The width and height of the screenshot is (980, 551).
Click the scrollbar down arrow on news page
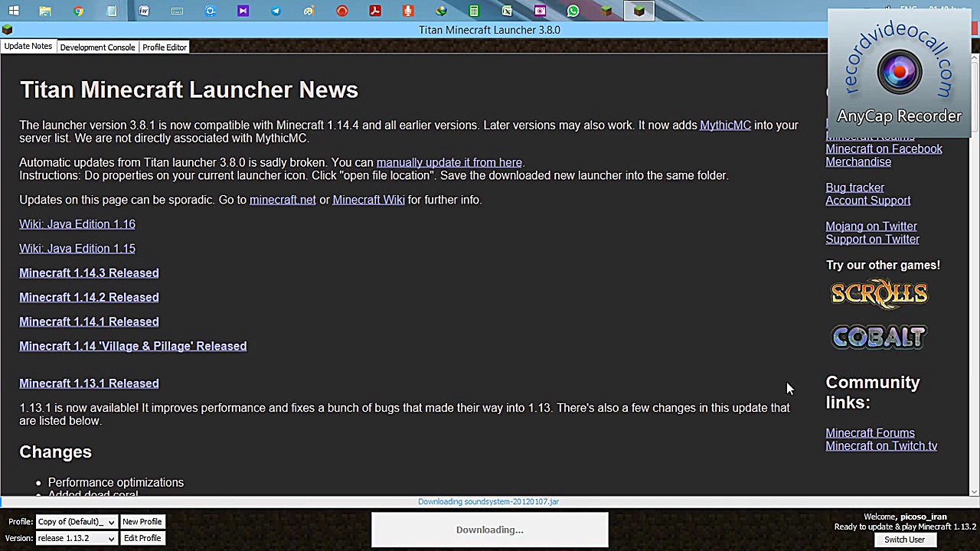[975, 492]
